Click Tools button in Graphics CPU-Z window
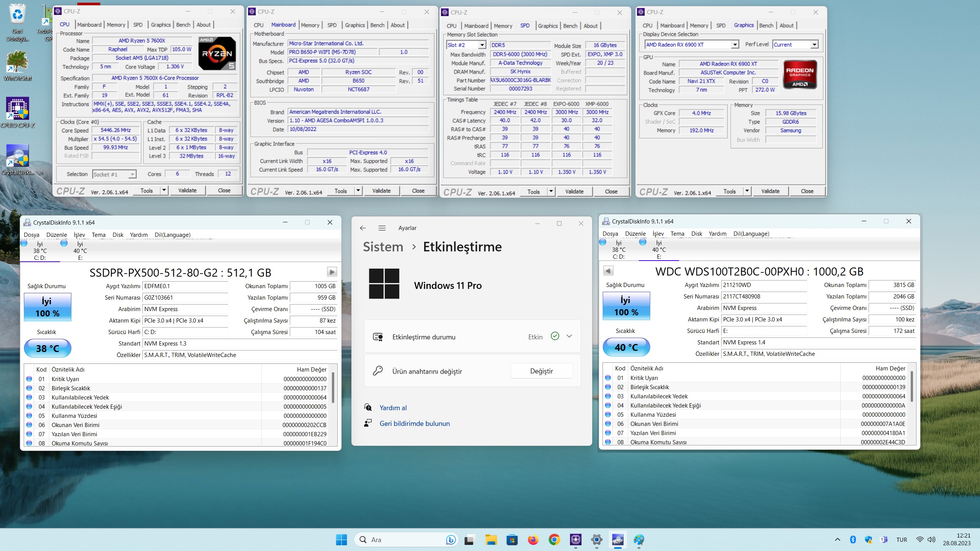 click(x=729, y=191)
